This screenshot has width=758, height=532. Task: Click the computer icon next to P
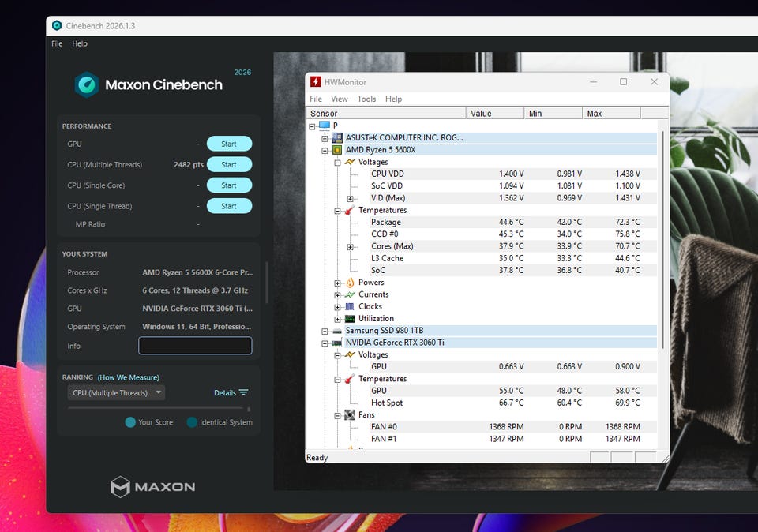[325, 126]
